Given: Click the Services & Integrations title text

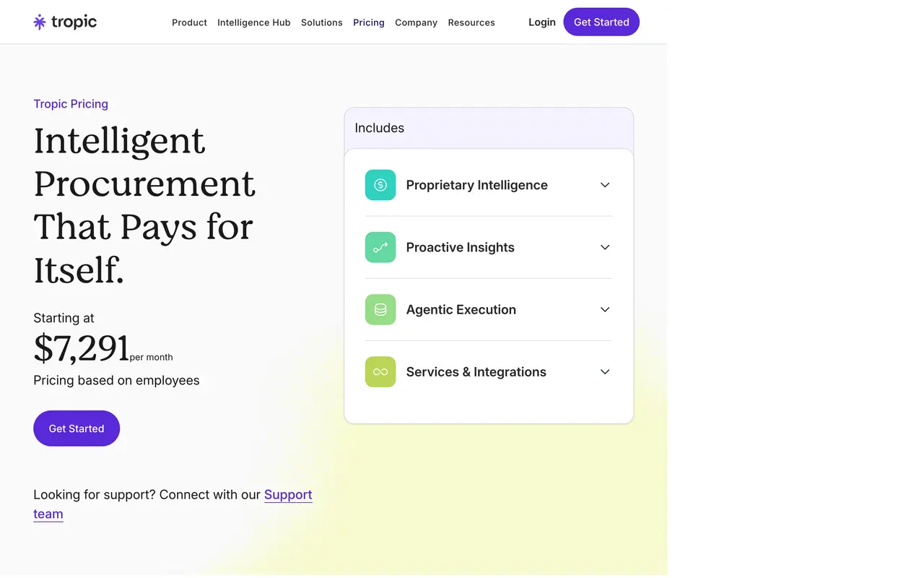Looking at the screenshot, I should coord(476,371).
